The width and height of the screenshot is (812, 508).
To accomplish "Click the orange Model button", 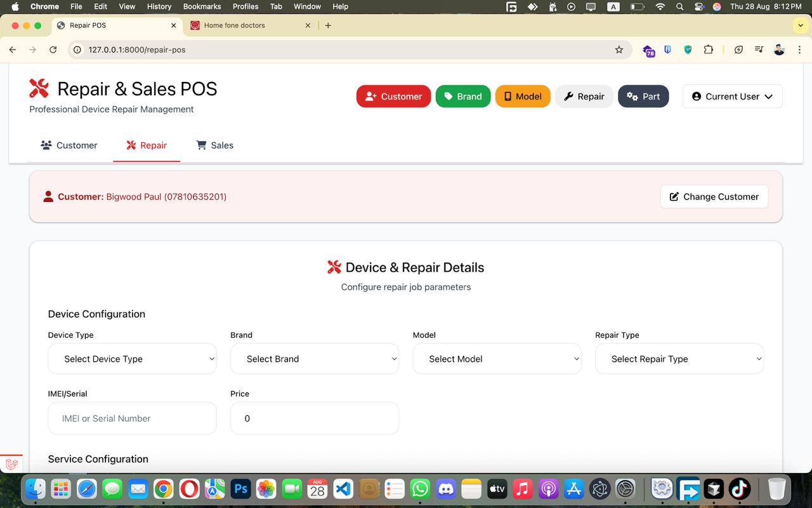I will click(523, 97).
